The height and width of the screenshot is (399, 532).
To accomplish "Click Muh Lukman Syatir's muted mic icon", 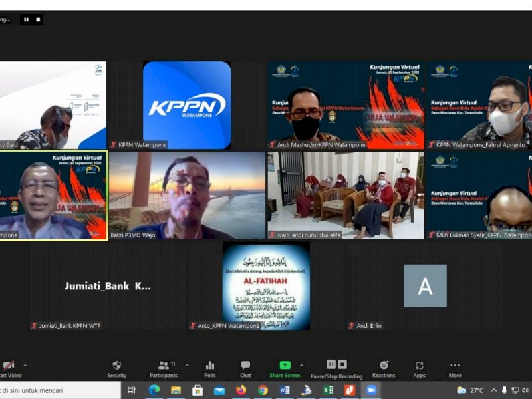I will [431, 235].
